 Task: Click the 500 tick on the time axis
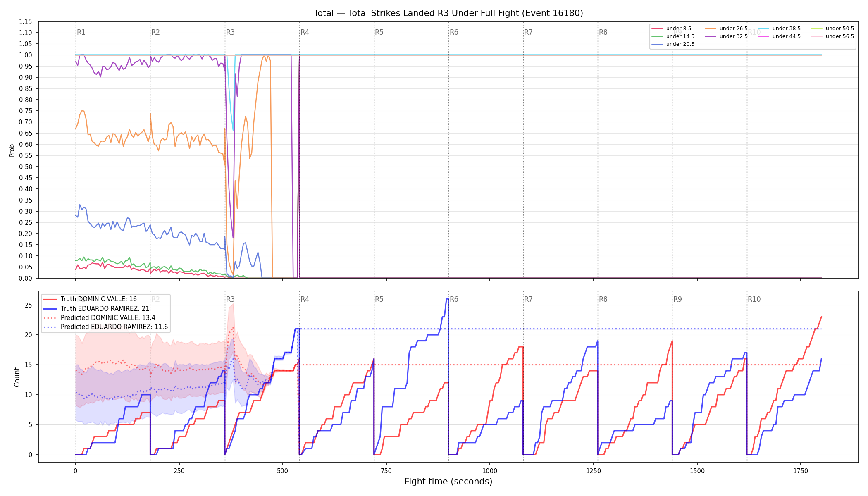click(283, 471)
